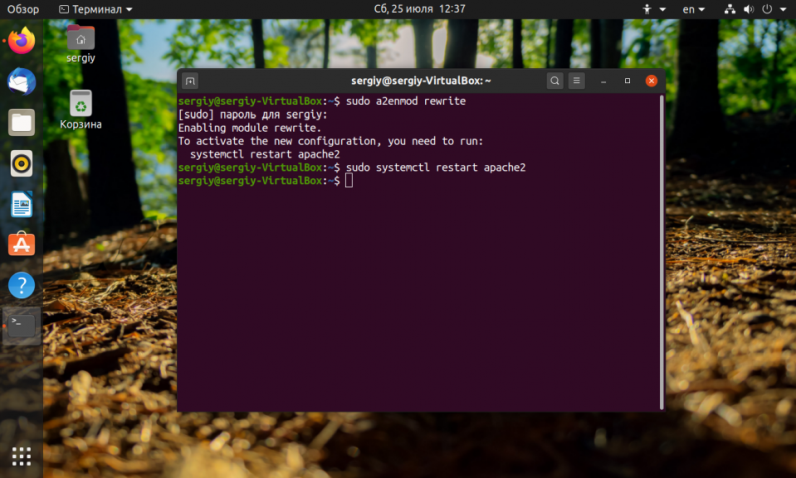Click the terminal title 'sergiy@sergiy-VirtualBox: ~'
This screenshot has width=796, height=478.
point(421,81)
